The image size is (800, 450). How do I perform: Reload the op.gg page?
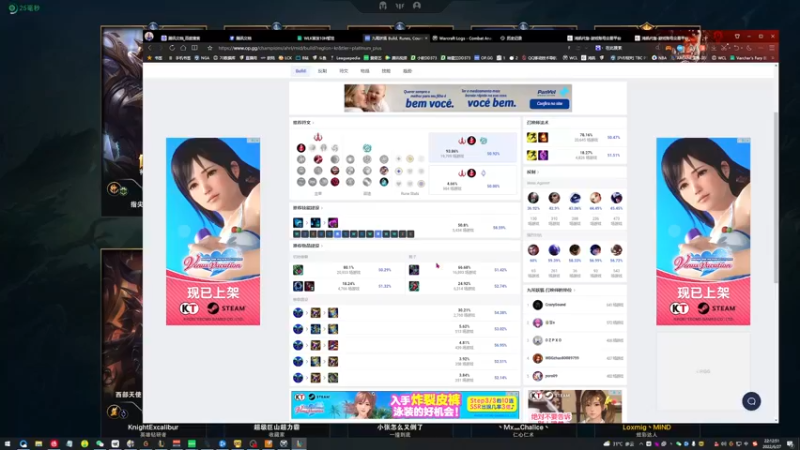(x=172, y=48)
